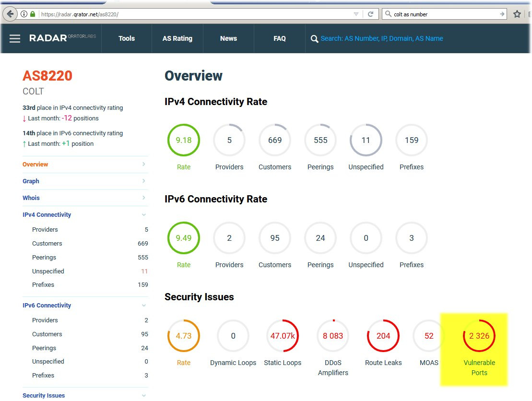Screen dimensions: 532x401
Task: Click magnifier icon in browser search box
Action: [x=388, y=14]
